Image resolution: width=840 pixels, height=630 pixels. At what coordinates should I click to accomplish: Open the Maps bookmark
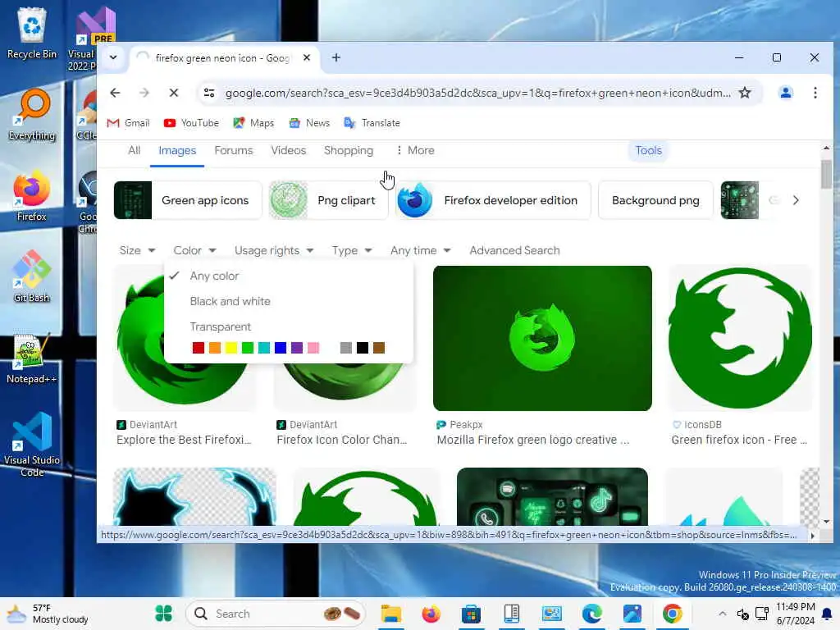pos(253,123)
